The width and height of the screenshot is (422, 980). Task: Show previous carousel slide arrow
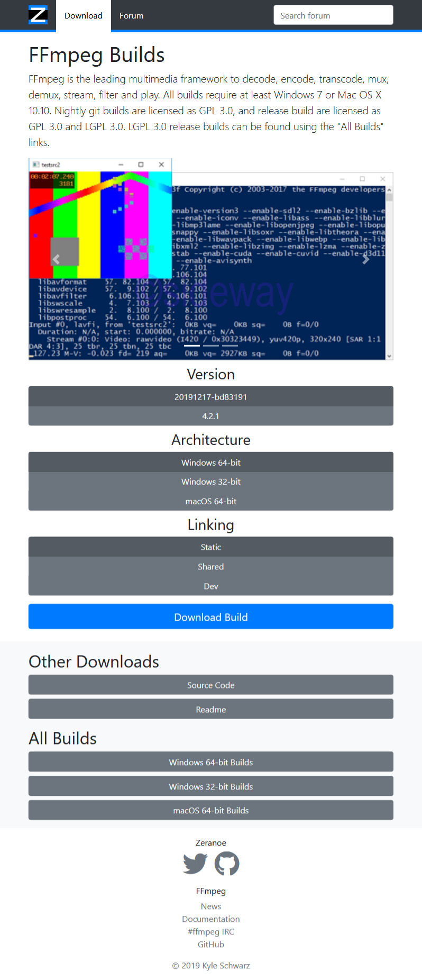(x=56, y=259)
